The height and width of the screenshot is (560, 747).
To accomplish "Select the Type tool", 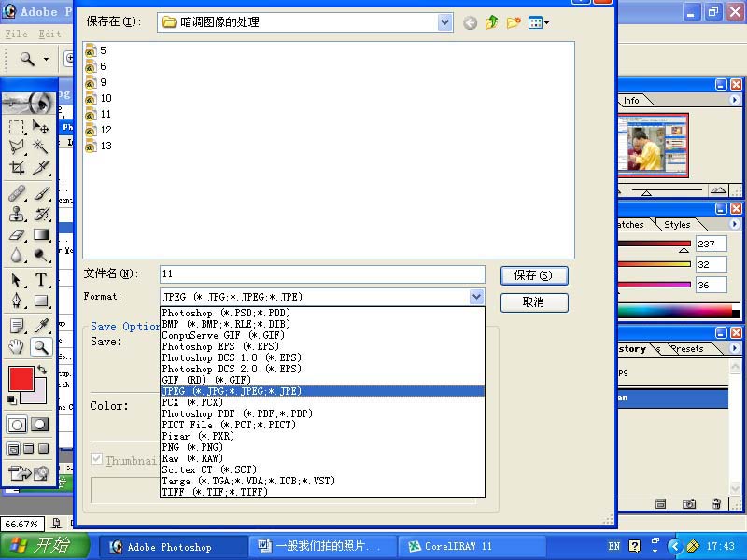I will pos(41,280).
